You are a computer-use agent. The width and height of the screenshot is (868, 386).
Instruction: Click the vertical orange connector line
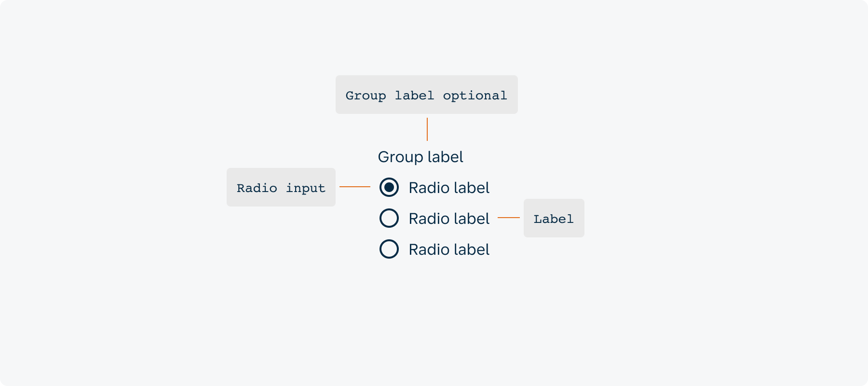(427, 129)
